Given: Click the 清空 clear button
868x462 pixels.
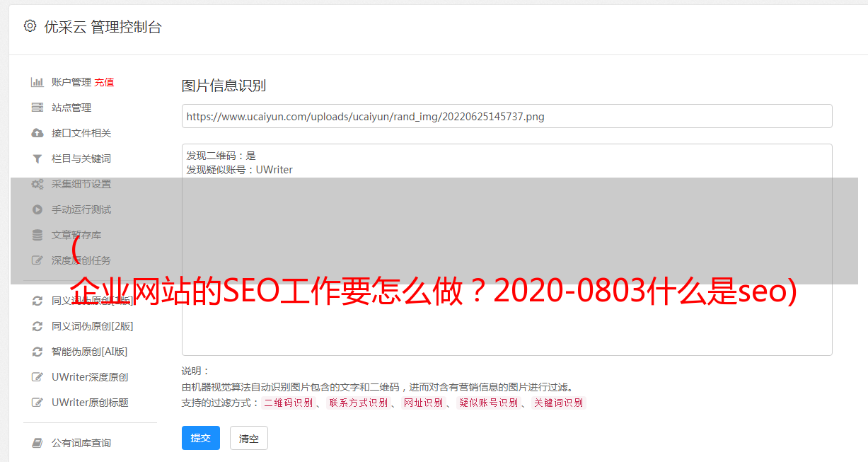Looking at the screenshot, I should tap(249, 438).
